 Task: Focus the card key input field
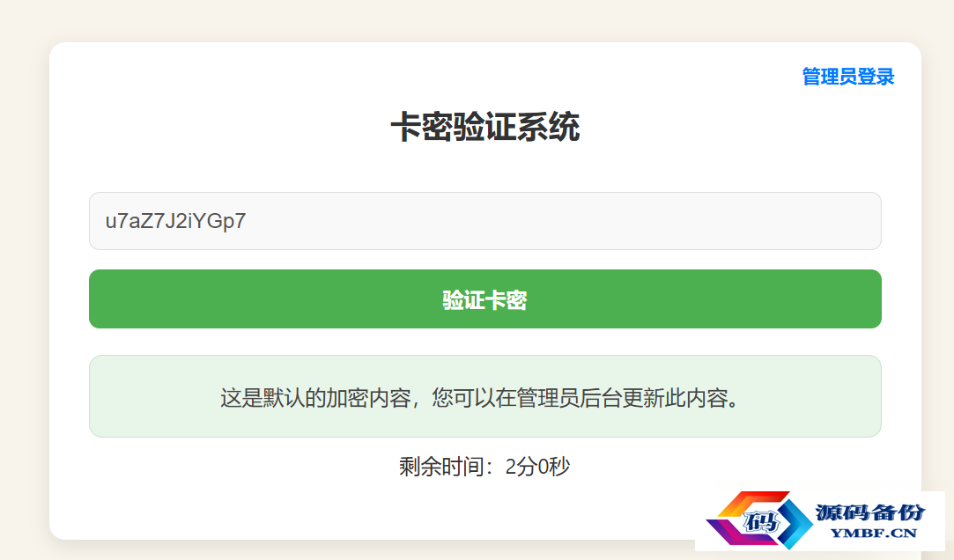point(484,221)
